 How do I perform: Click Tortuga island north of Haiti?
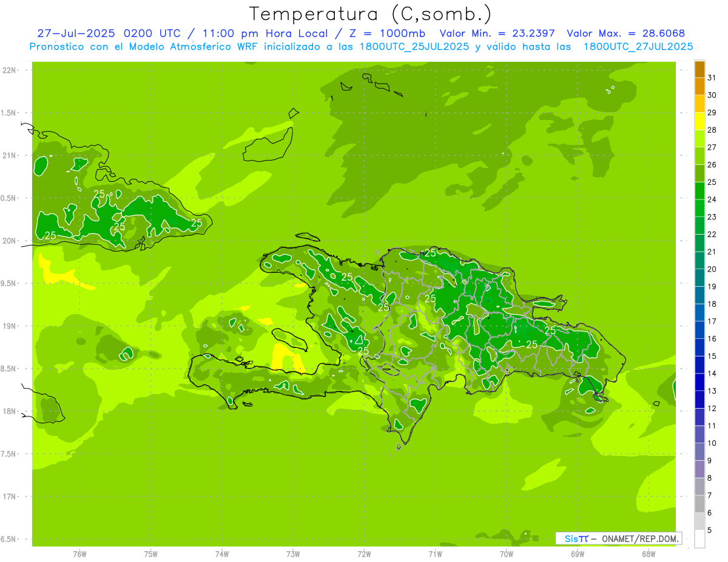[308, 237]
